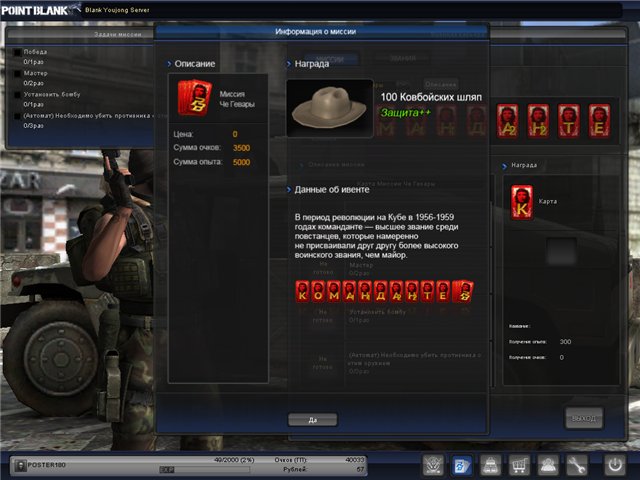Click the POSTER180 player name
The image size is (640, 480).
[x=46, y=465]
